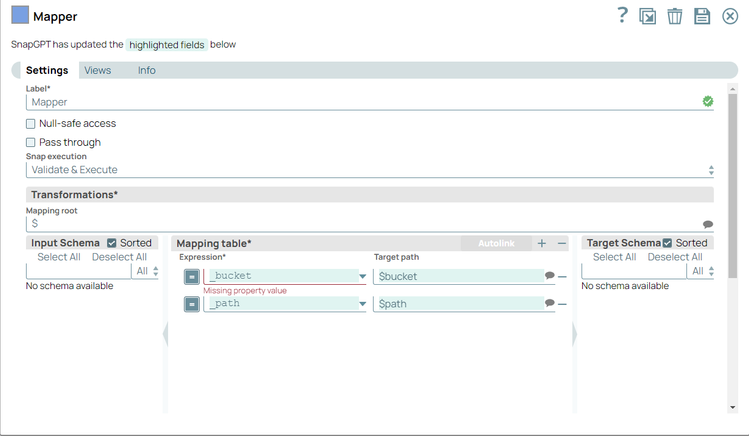Uncheck Sorted in Input Schema
Image resolution: width=749 pixels, height=436 pixels.
click(x=112, y=243)
